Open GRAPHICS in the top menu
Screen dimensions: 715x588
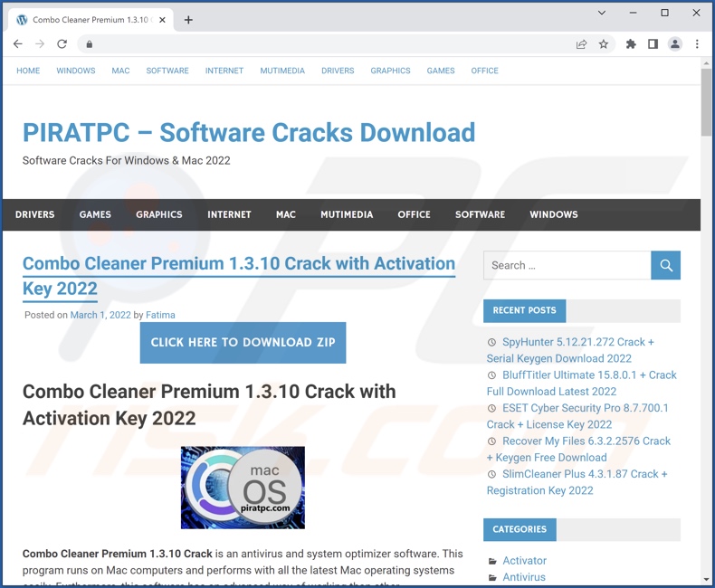pos(390,71)
